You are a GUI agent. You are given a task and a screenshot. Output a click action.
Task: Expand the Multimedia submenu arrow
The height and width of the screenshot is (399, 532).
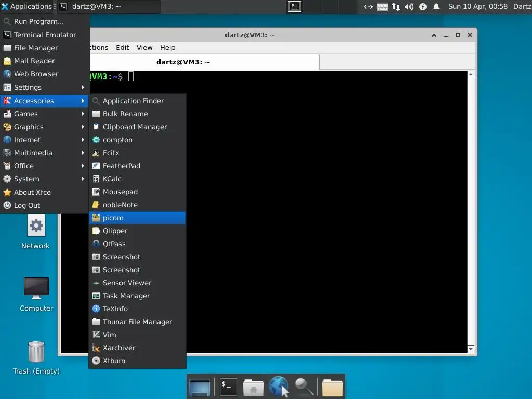83,153
